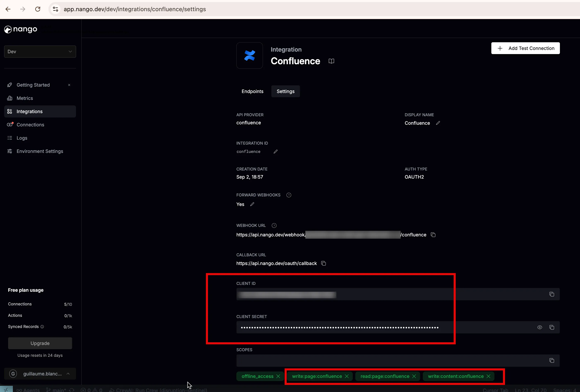Show Synced Records info icon
The width and height of the screenshot is (580, 392).
coord(42,327)
